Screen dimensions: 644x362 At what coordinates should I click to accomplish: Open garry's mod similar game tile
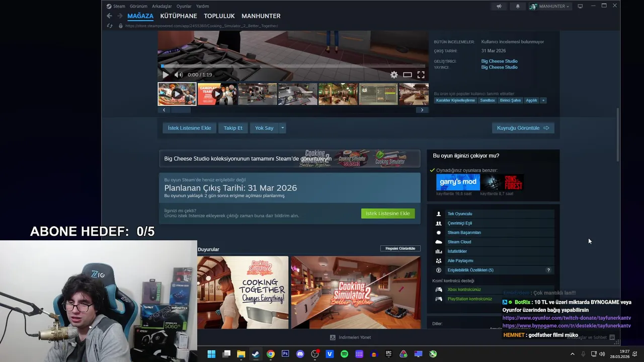(458, 182)
